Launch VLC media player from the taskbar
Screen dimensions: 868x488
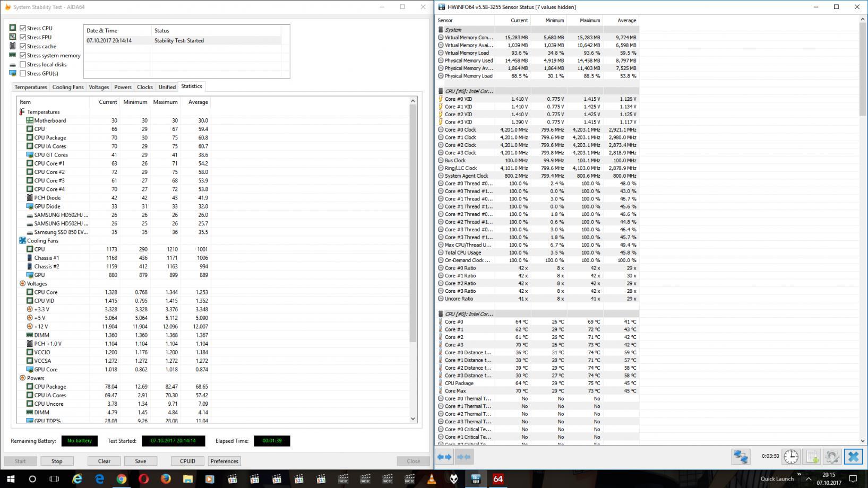tap(432, 479)
